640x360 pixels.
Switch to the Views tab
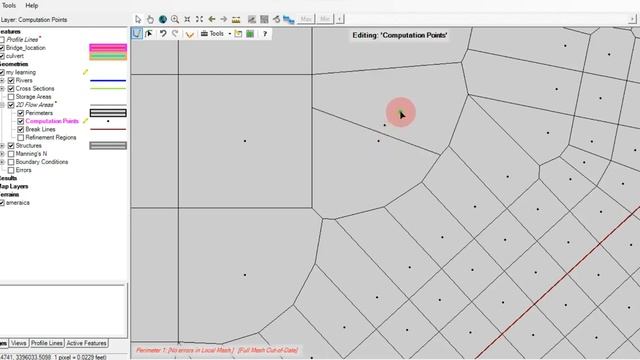coord(19,343)
